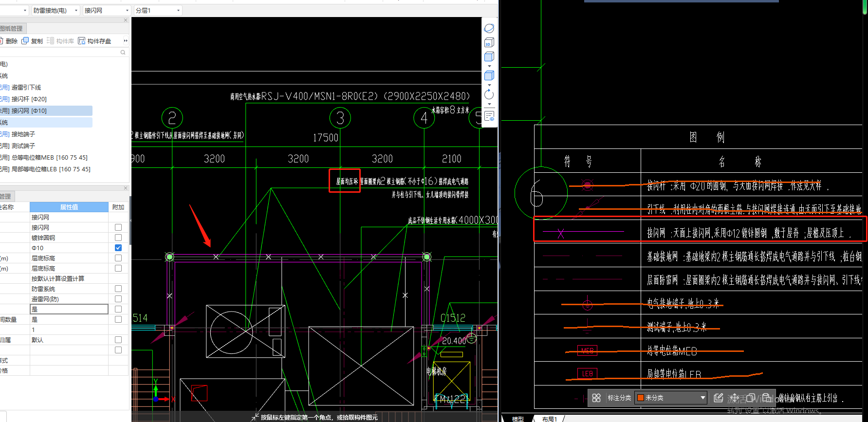Toggle 附加 checkbox for 避雷网(防) row
The width and height of the screenshot is (868, 422).
(118, 299)
